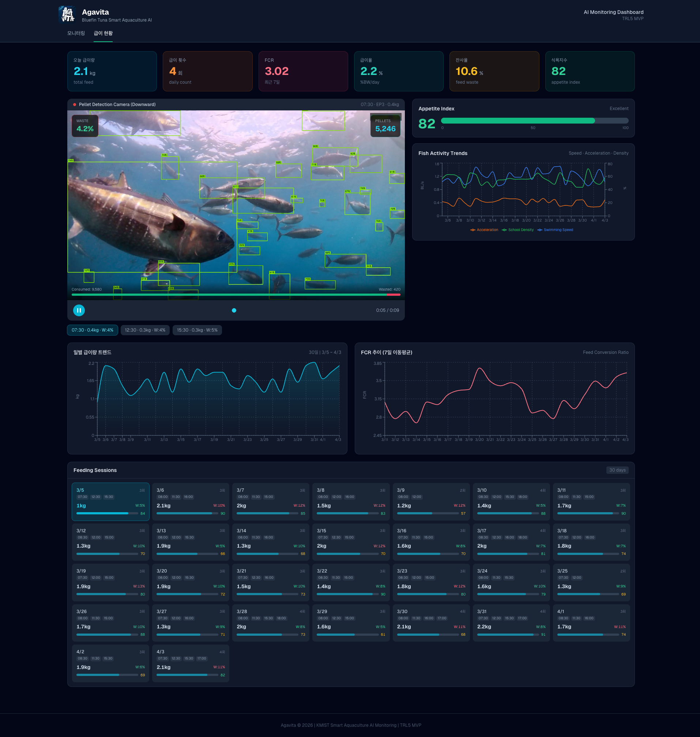
Task: Choose the 3/19 feeding session card
Action: (110, 582)
